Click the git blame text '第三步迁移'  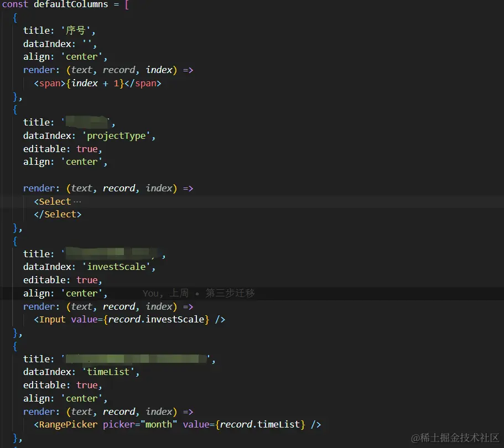[x=230, y=293]
